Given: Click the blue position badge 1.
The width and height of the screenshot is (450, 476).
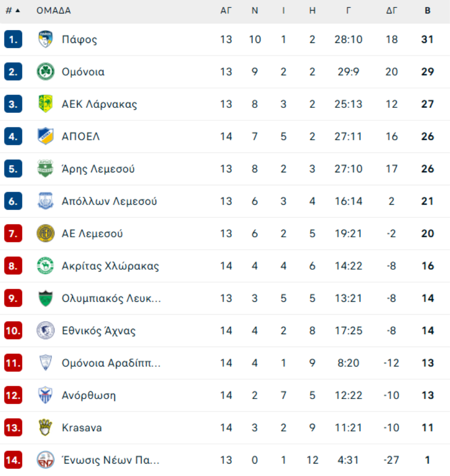Looking at the screenshot, I should (x=13, y=39).
